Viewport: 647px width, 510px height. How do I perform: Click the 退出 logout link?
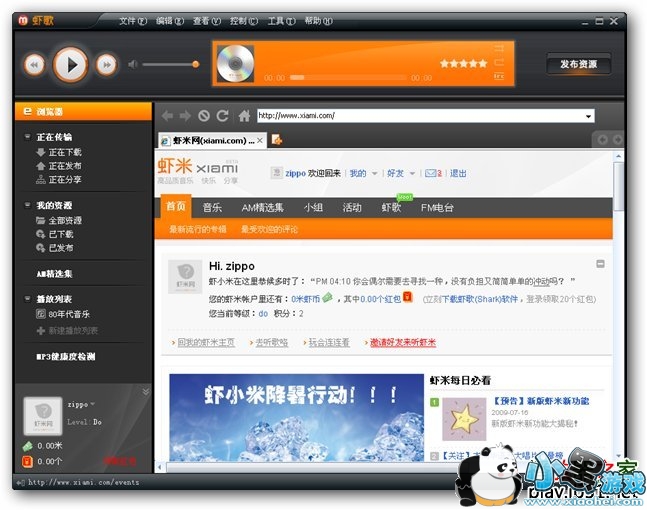[458, 173]
